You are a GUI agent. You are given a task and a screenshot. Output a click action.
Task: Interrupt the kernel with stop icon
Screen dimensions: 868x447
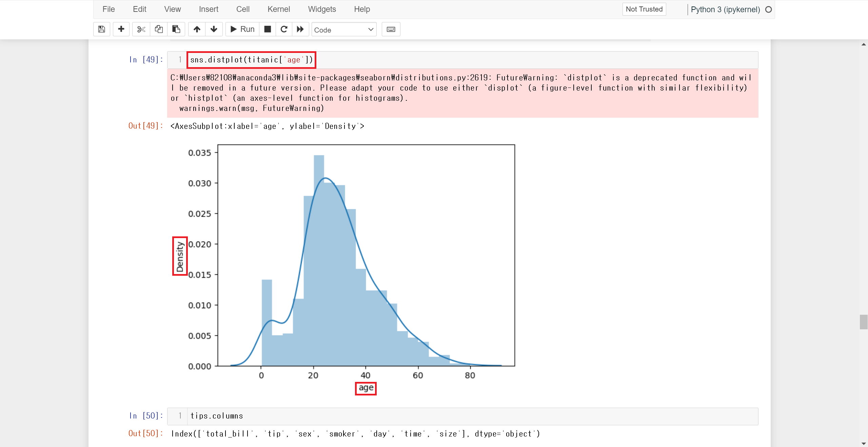pyautogui.click(x=268, y=29)
